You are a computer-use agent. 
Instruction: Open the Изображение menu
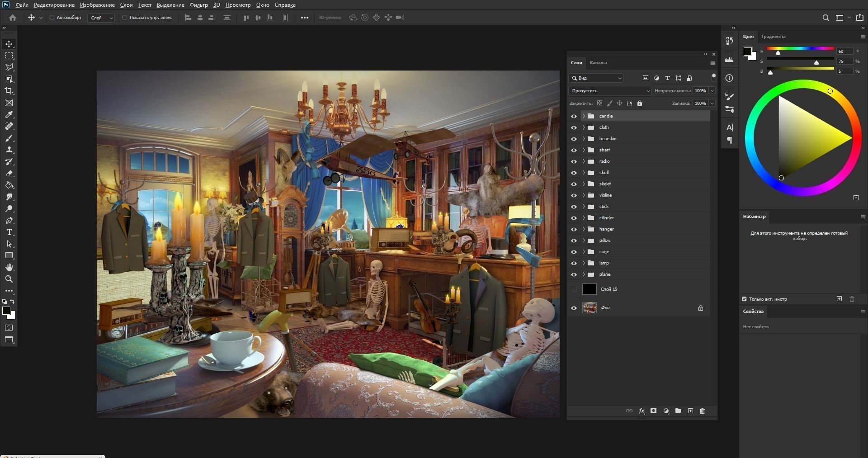tap(97, 5)
